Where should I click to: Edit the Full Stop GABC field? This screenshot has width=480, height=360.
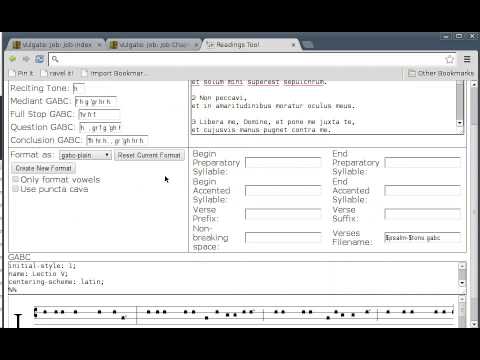[99, 114]
